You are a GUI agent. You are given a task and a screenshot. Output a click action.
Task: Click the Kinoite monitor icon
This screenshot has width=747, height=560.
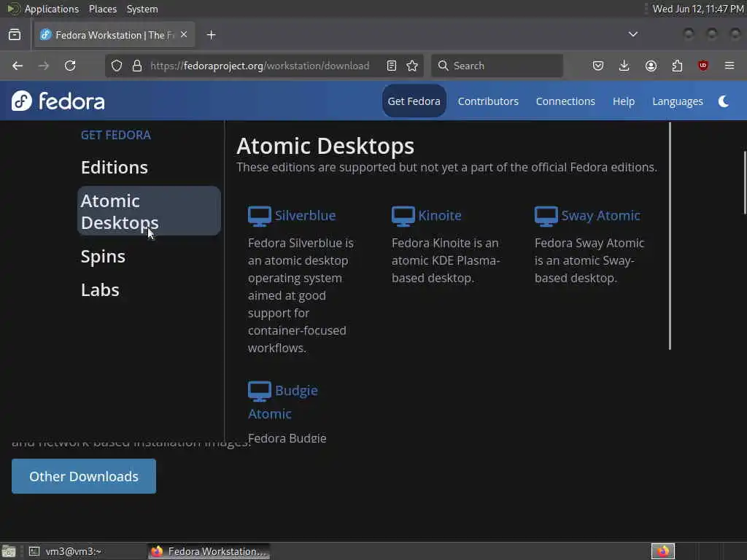pos(403,216)
